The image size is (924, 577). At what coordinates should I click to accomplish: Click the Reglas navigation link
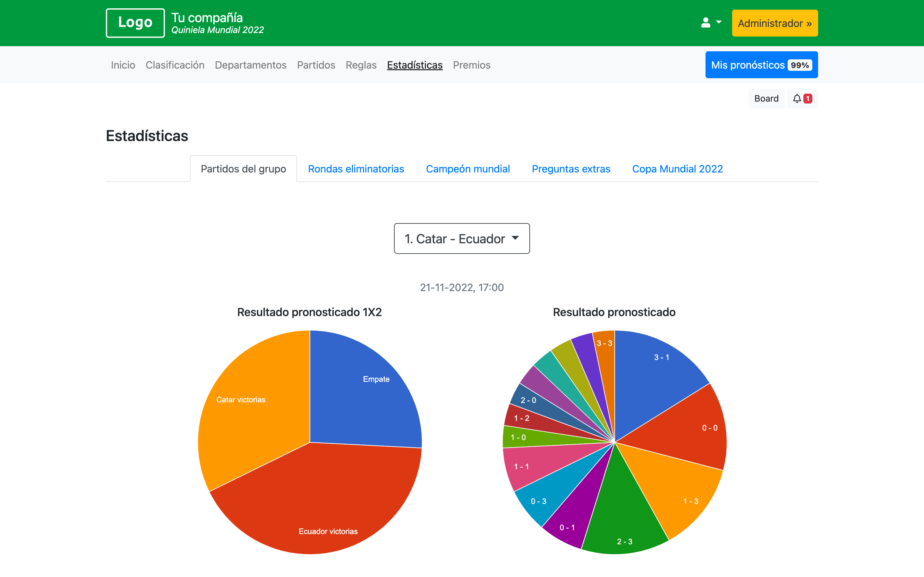[x=361, y=65]
